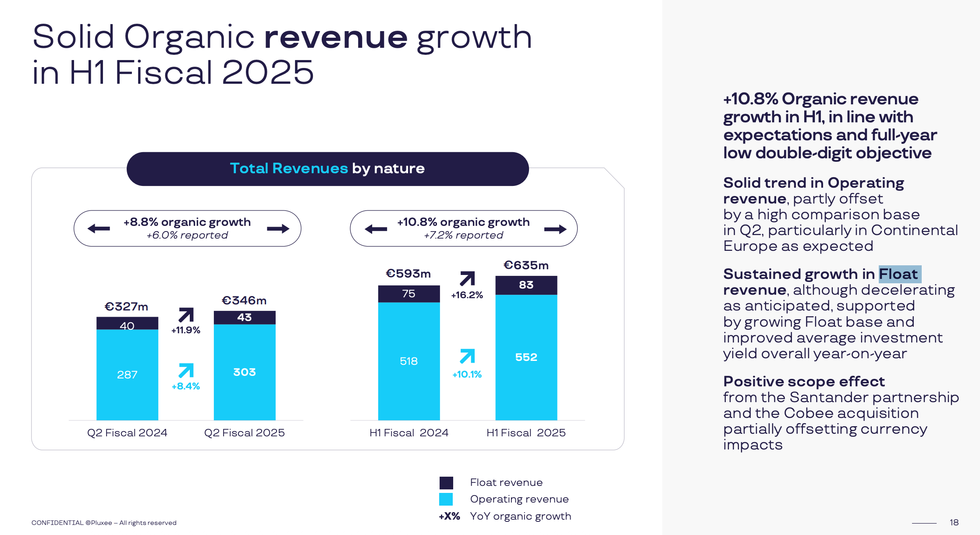Click the Q2 Fiscal 2025 axis label

[x=244, y=433]
